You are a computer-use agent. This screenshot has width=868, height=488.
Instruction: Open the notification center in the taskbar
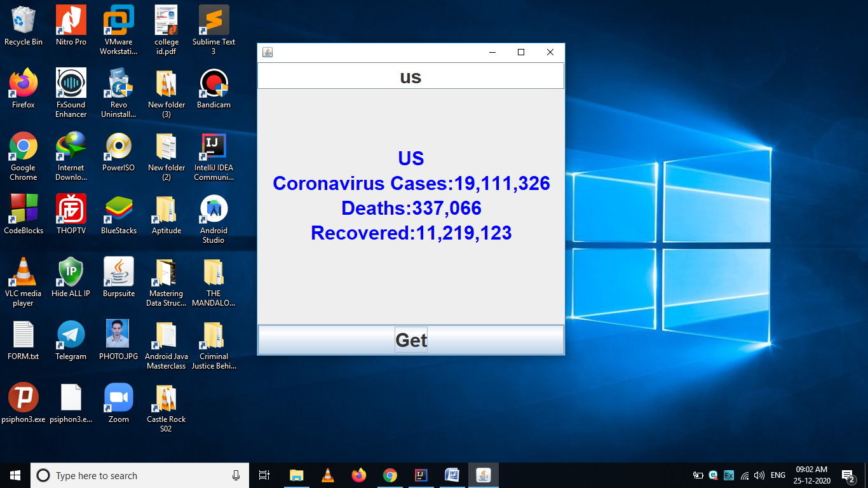click(847, 475)
